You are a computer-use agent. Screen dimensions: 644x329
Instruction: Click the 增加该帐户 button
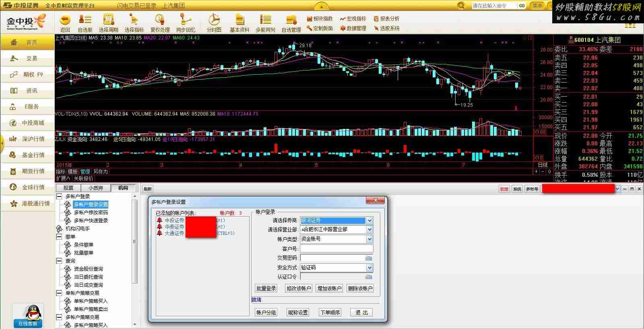pyautogui.click(x=329, y=288)
